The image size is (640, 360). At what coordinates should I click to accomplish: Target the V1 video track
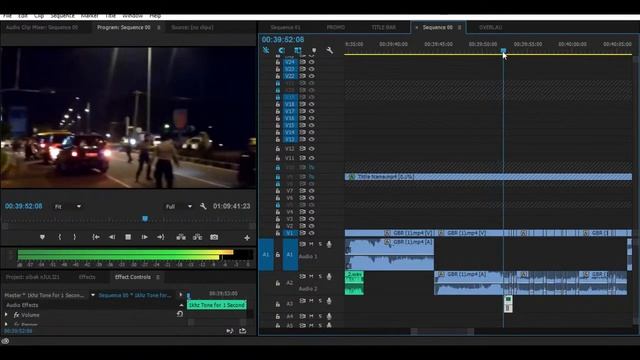pyautogui.click(x=290, y=233)
